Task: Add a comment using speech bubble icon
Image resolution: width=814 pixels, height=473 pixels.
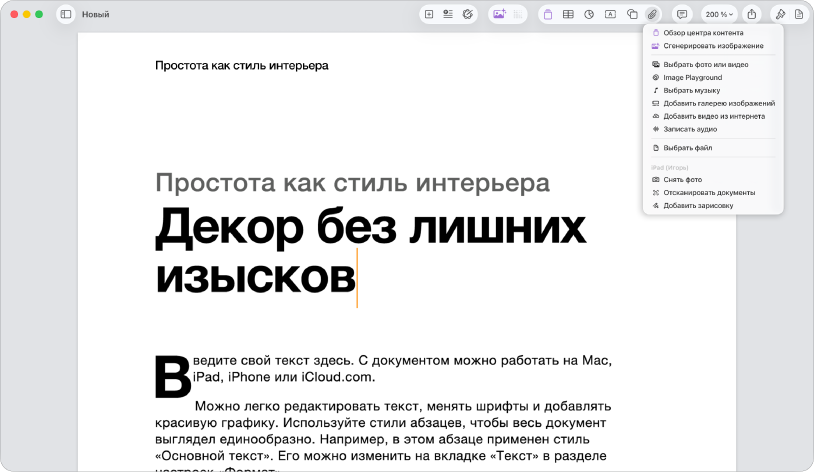Action: coord(682,15)
